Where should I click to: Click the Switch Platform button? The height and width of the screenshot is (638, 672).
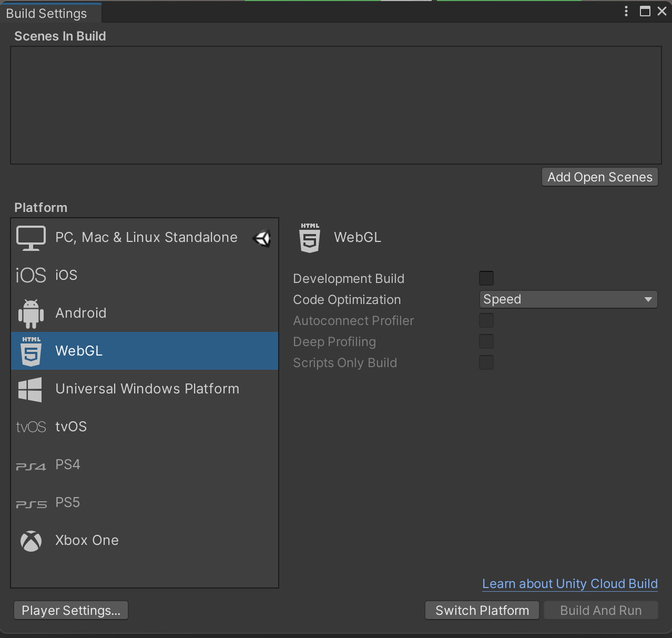tap(482, 610)
